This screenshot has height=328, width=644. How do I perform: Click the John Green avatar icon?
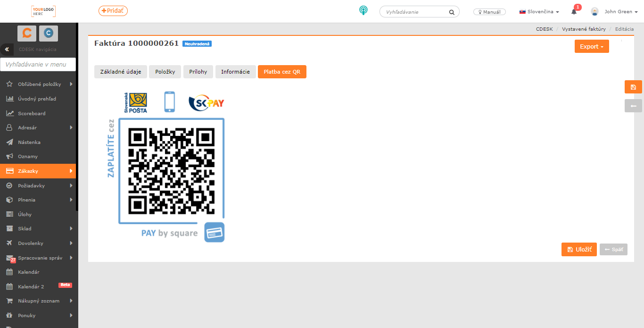pos(595,12)
